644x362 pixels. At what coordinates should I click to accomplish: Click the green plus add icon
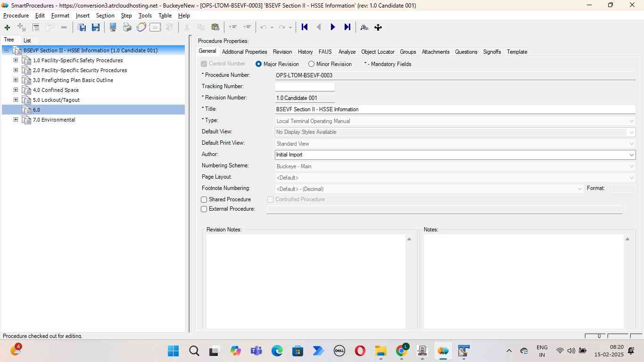coord(7,27)
